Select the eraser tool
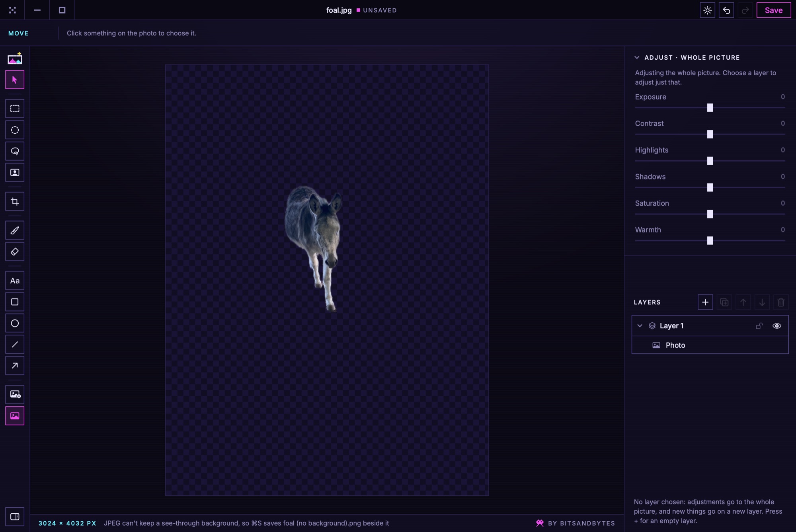The image size is (796, 532). pos(15,251)
